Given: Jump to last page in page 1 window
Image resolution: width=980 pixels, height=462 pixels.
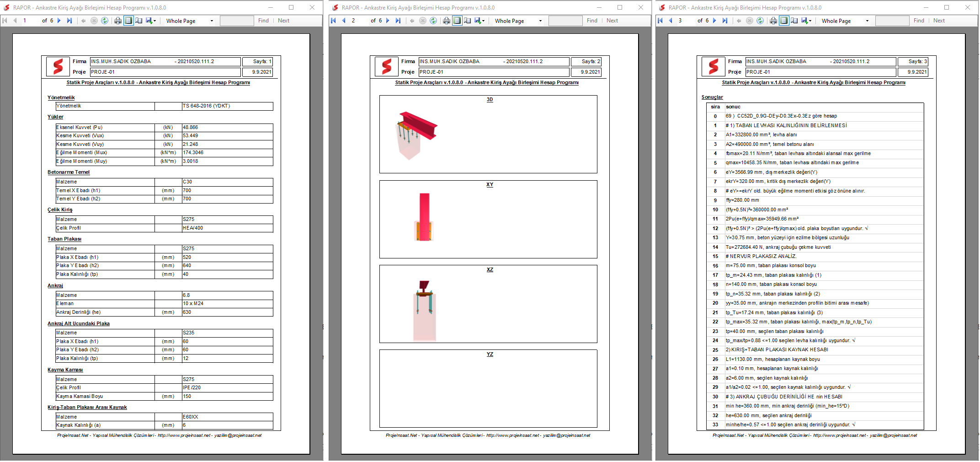Looking at the screenshot, I should (x=69, y=21).
